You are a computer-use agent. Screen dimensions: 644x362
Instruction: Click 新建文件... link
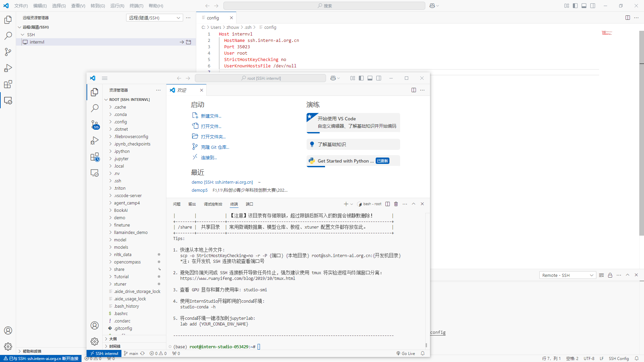point(211,116)
